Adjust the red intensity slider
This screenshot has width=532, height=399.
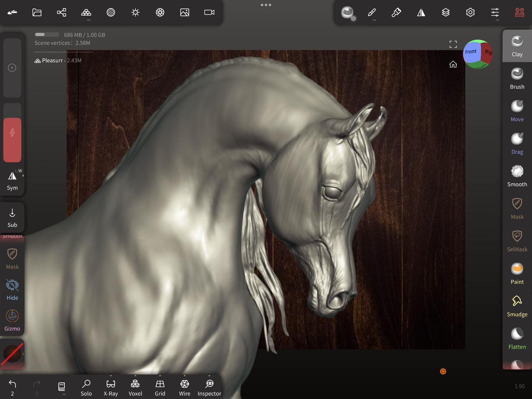click(12, 133)
